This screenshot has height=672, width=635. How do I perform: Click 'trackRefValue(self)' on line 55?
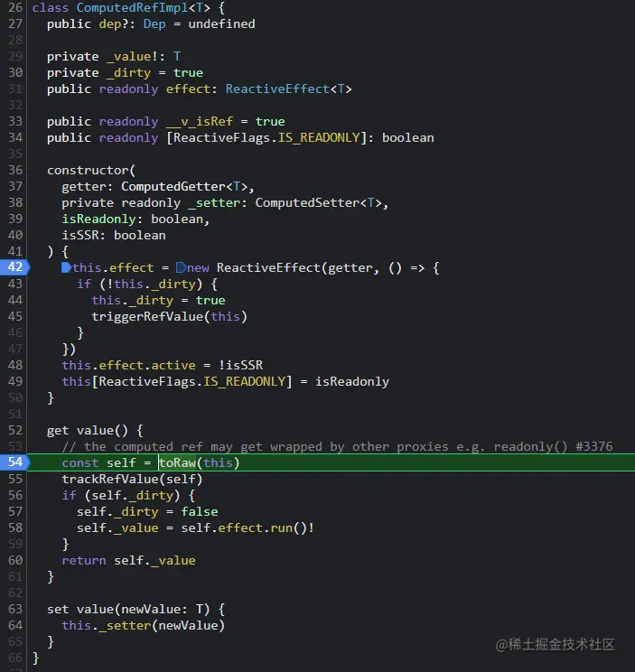tap(132, 479)
